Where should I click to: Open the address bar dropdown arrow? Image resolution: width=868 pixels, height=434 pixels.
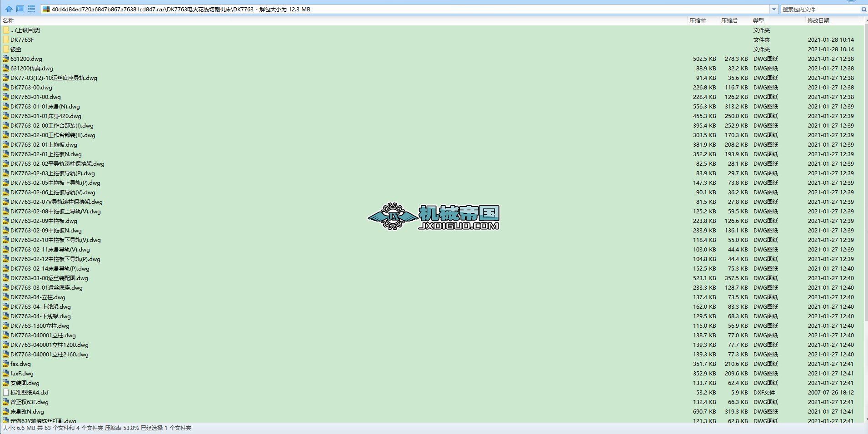tap(775, 9)
